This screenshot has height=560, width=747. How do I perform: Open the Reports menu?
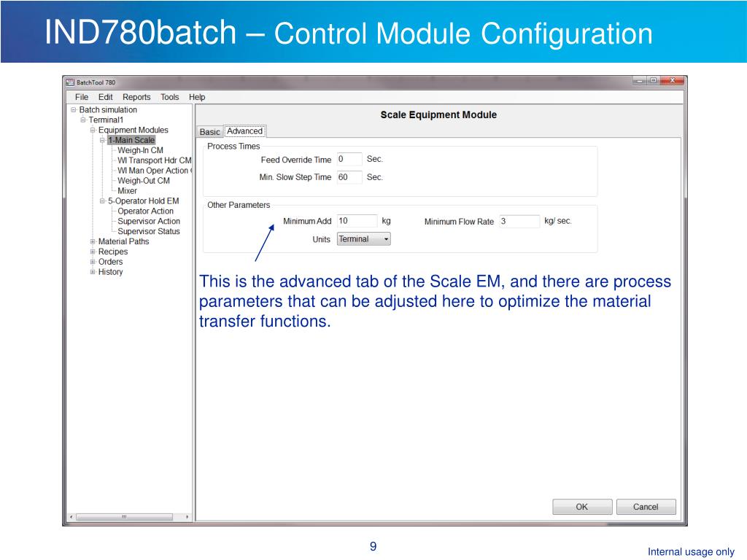pyautogui.click(x=136, y=97)
